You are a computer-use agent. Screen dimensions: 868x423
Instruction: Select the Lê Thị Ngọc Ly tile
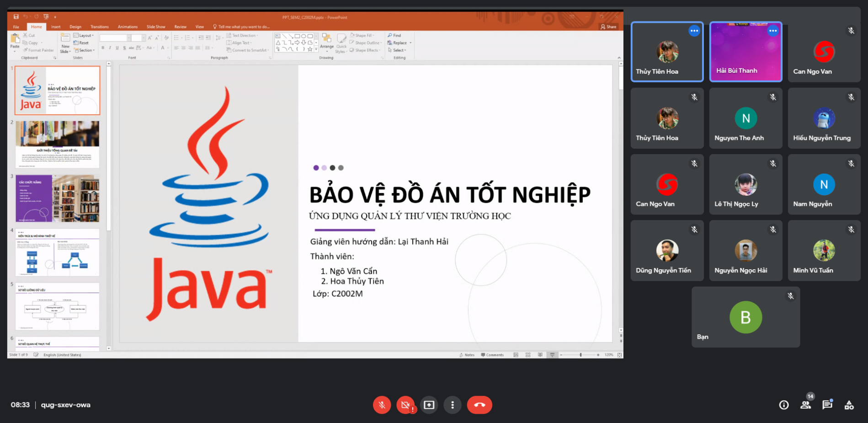tap(746, 184)
